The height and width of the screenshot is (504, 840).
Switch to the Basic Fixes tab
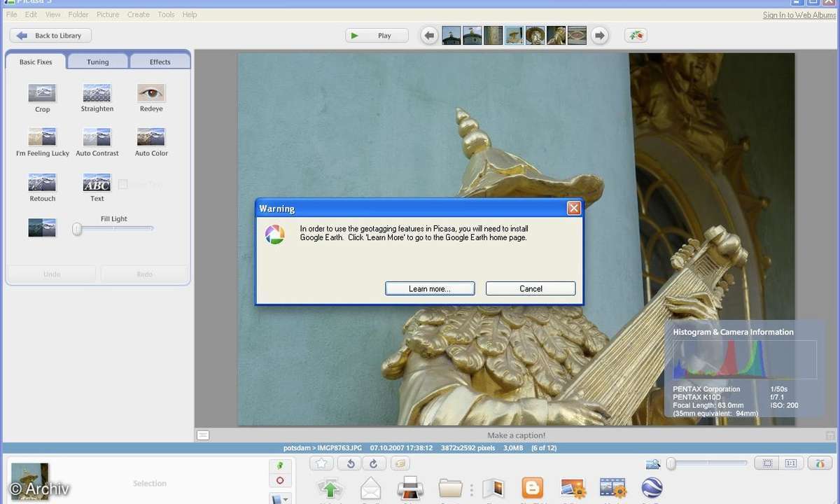tap(36, 62)
